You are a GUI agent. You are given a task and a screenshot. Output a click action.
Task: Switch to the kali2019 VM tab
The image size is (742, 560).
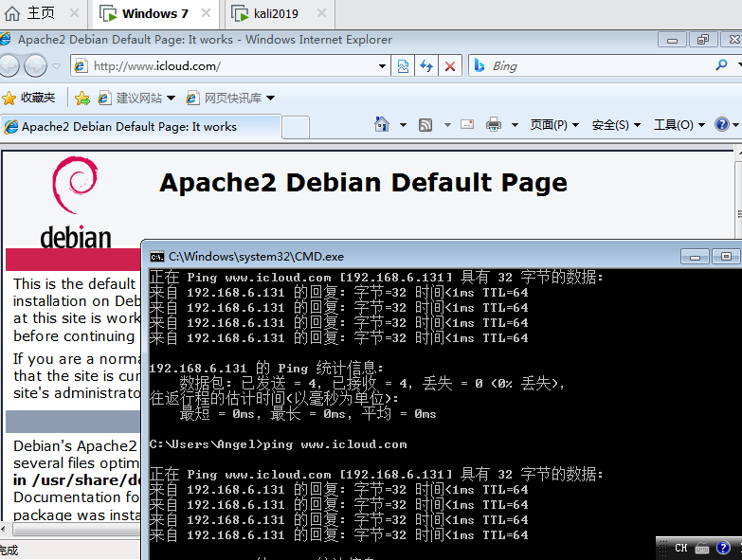point(276,13)
